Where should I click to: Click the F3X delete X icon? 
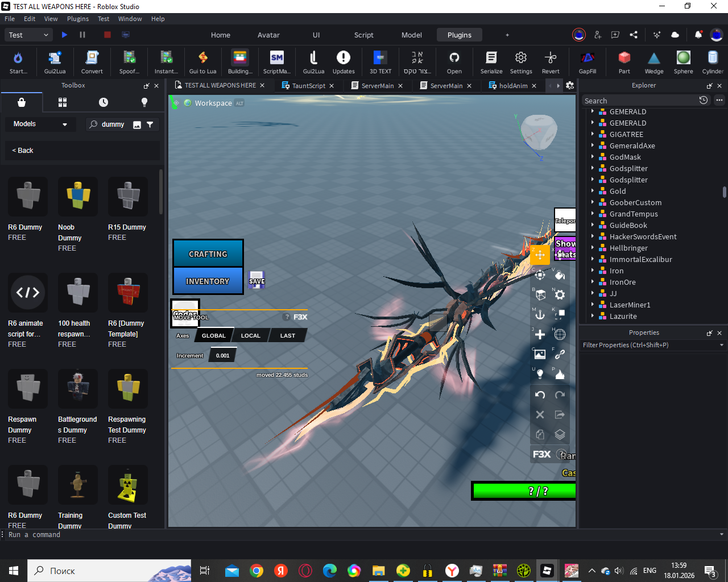pyautogui.click(x=540, y=415)
